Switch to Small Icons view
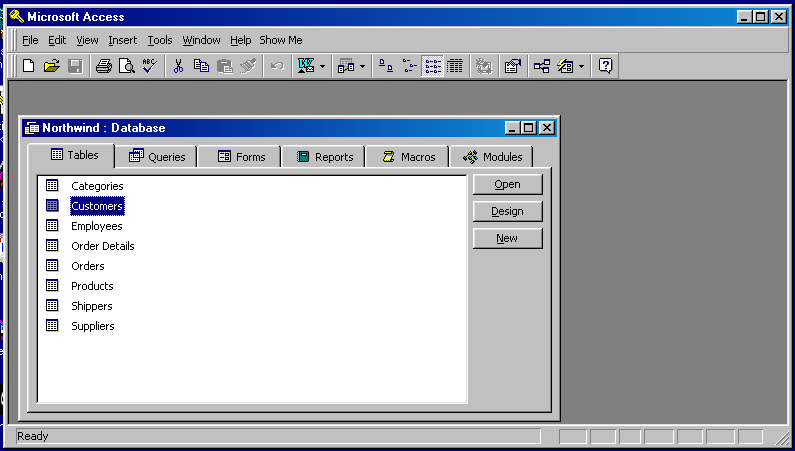The width and height of the screenshot is (795, 451). pyautogui.click(x=409, y=66)
